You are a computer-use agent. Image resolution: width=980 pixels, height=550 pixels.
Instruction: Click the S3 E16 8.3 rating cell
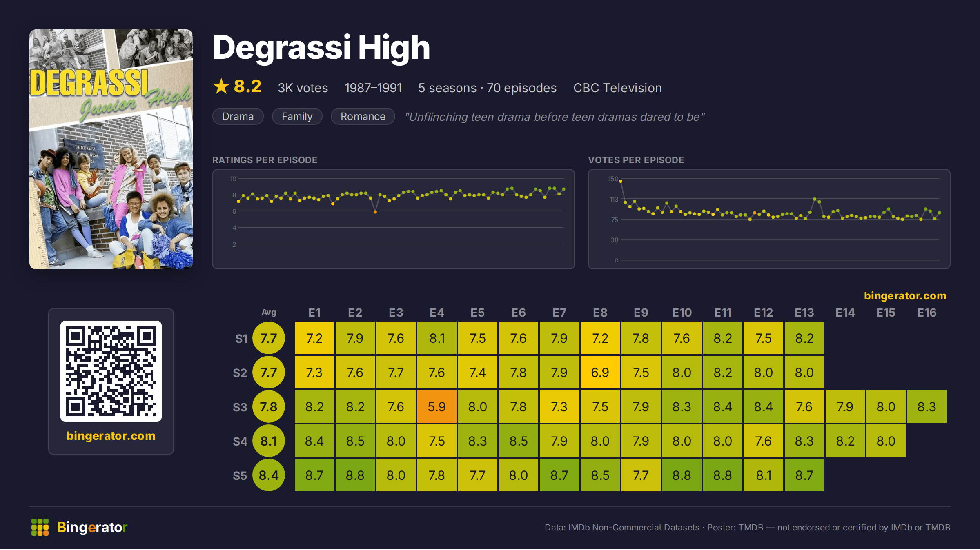(x=927, y=407)
